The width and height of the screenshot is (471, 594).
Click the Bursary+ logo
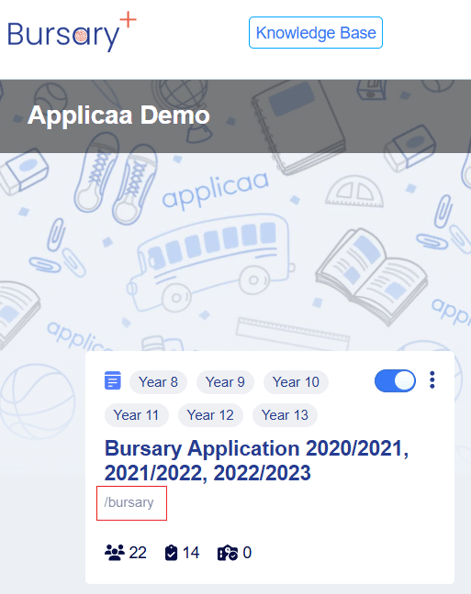(x=72, y=32)
